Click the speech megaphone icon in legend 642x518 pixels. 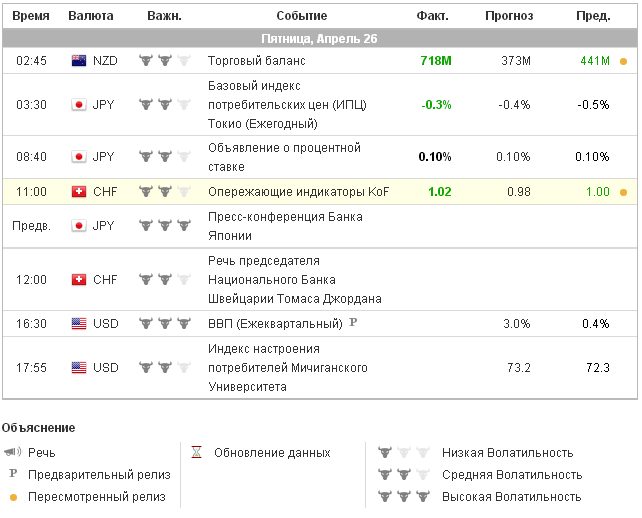coord(12,453)
